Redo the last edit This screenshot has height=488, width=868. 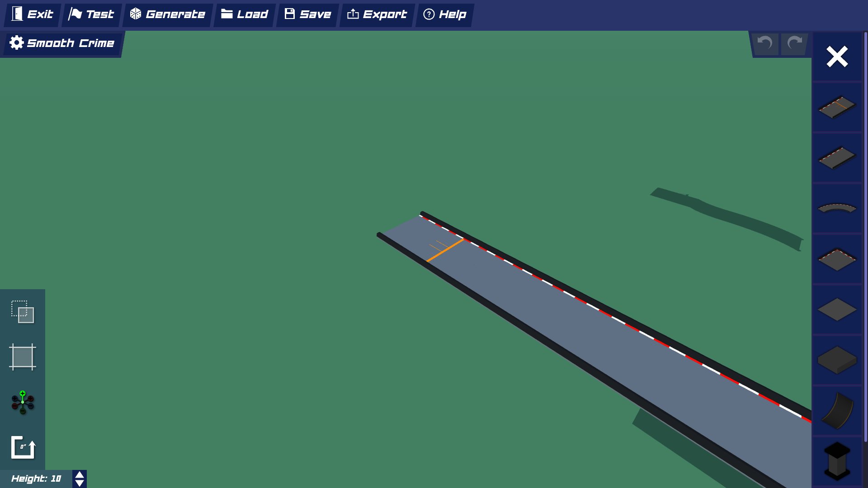tap(794, 43)
